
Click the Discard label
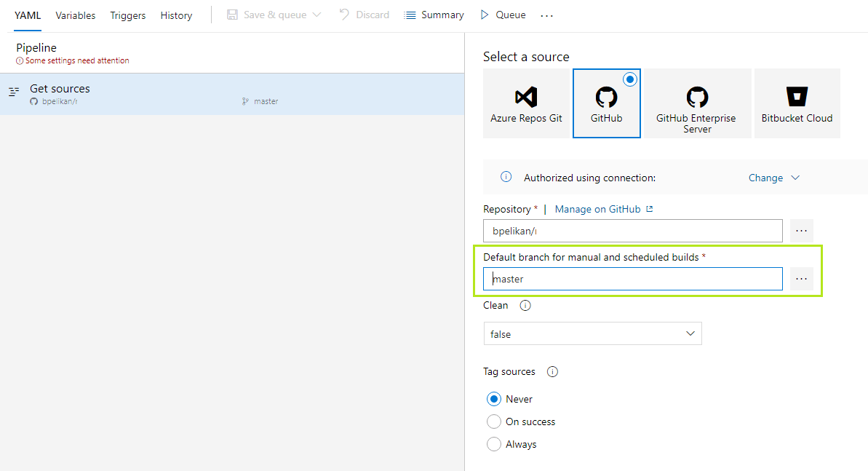[373, 15]
